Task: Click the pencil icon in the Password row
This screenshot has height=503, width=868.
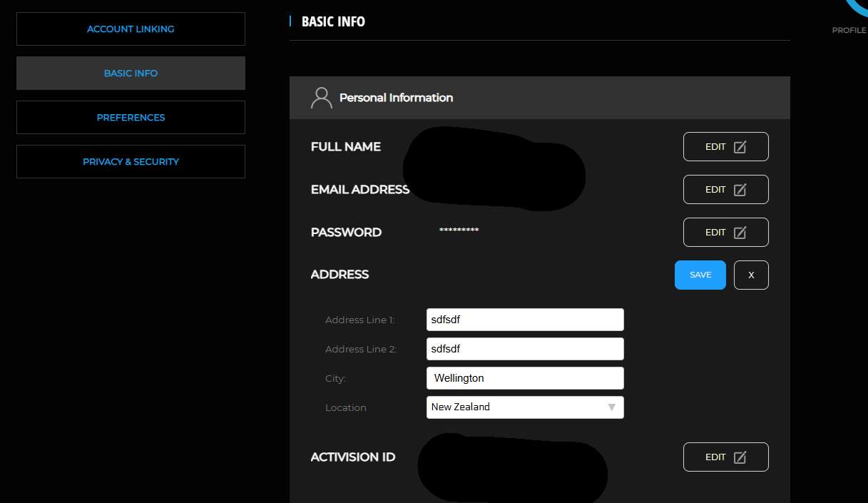Action: point(740,233)
